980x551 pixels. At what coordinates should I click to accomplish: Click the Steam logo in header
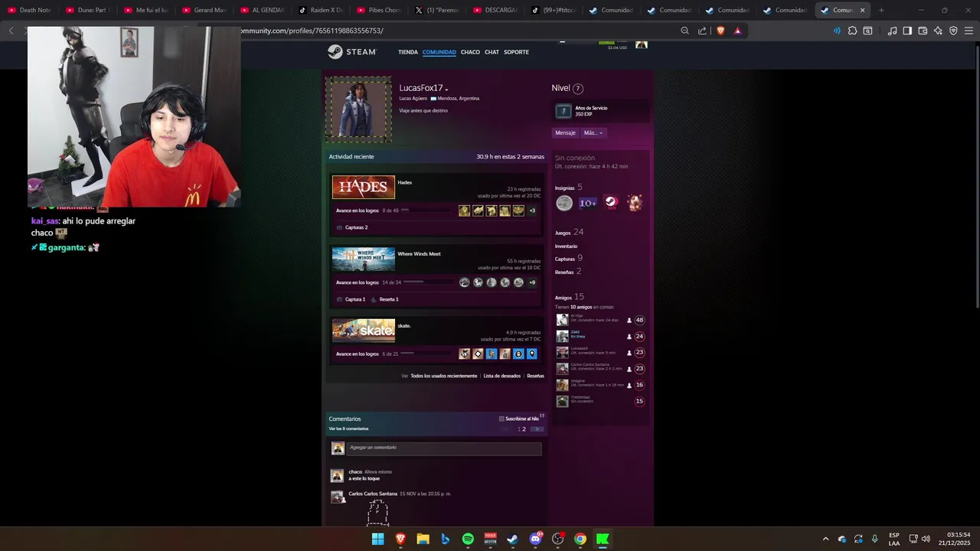(x=352, y=52)
